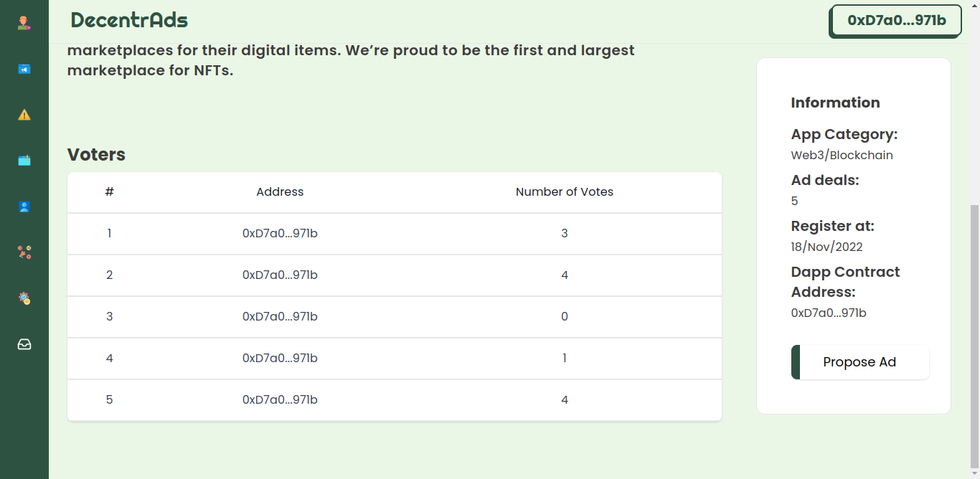This screenshot has width=980, height=479.
Task: Click the DecentrAds logo title
Action: (x=129, y=20)
